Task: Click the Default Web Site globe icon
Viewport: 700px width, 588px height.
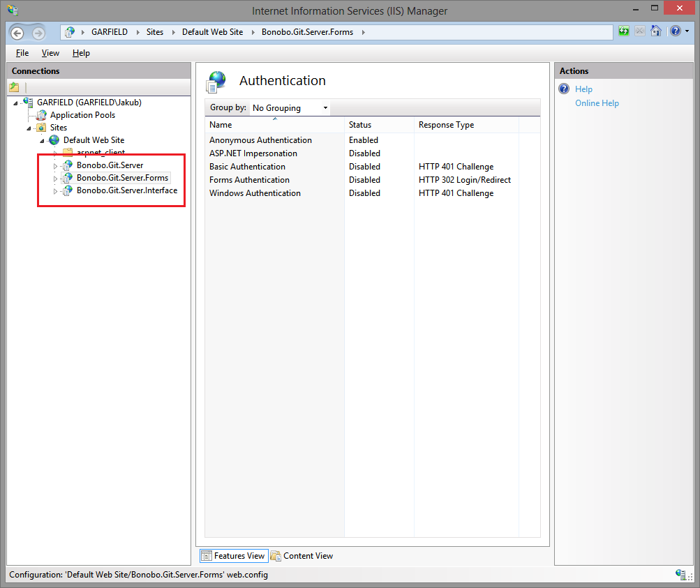Action: click(x=54, y=140)
